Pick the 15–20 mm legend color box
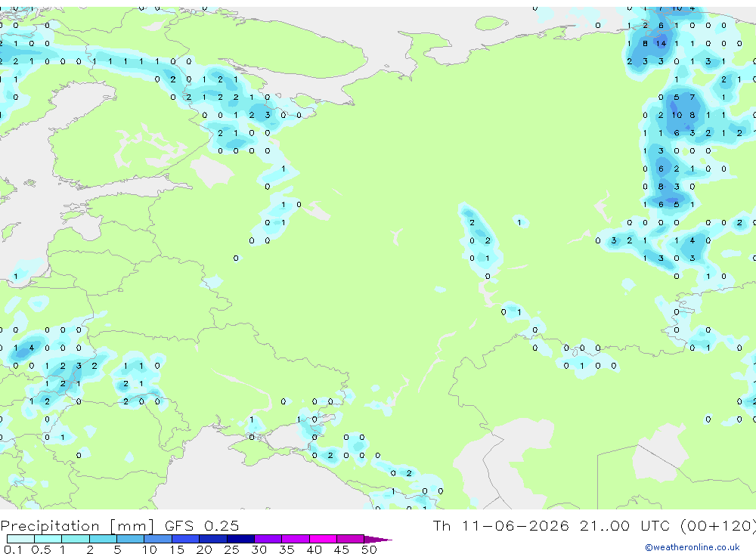 pos(186,539)
